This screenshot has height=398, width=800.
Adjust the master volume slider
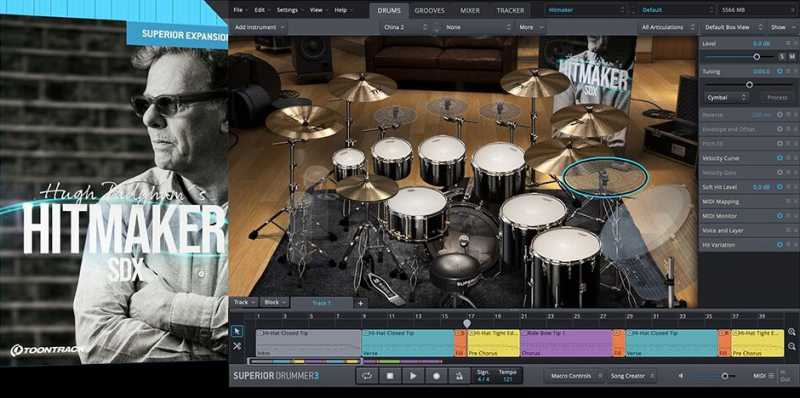(724, 376)
